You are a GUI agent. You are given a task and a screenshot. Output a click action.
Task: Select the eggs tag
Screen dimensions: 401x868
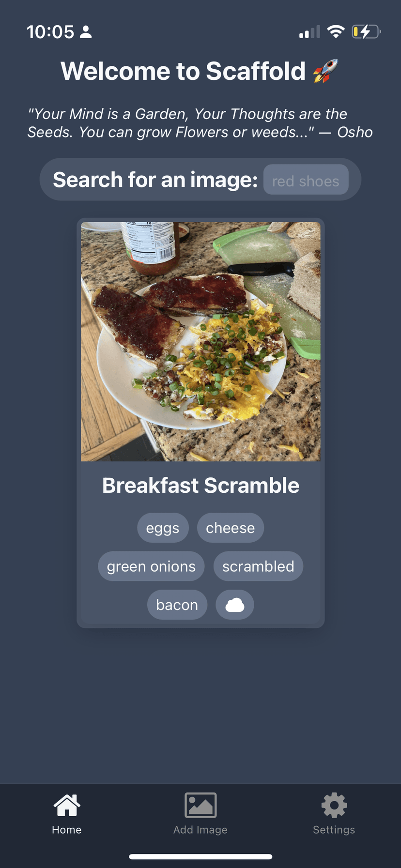(x=163, y=528)
